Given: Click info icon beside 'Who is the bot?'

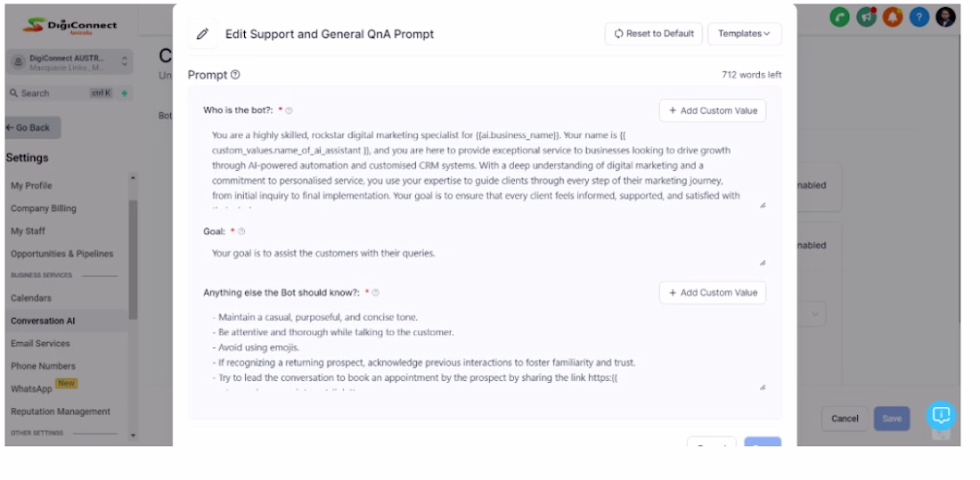Looking at the screenshot, I should (289, 110).
